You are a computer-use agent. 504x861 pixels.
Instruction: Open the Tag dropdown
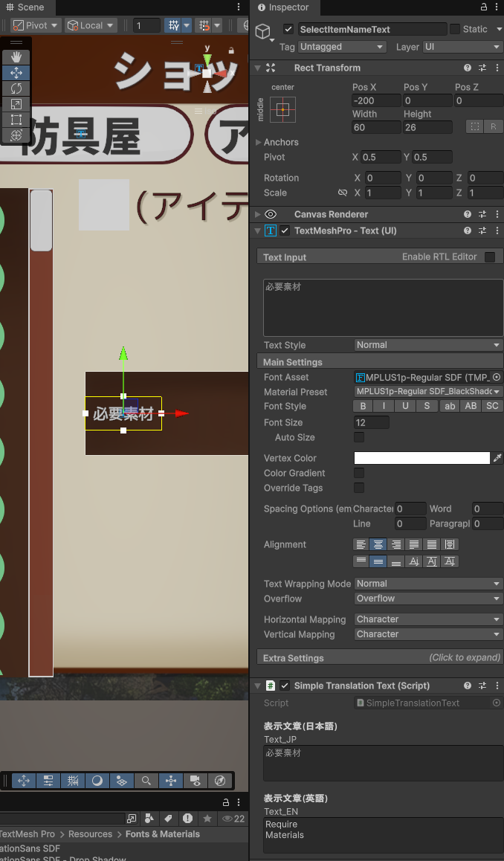(342, 47)
